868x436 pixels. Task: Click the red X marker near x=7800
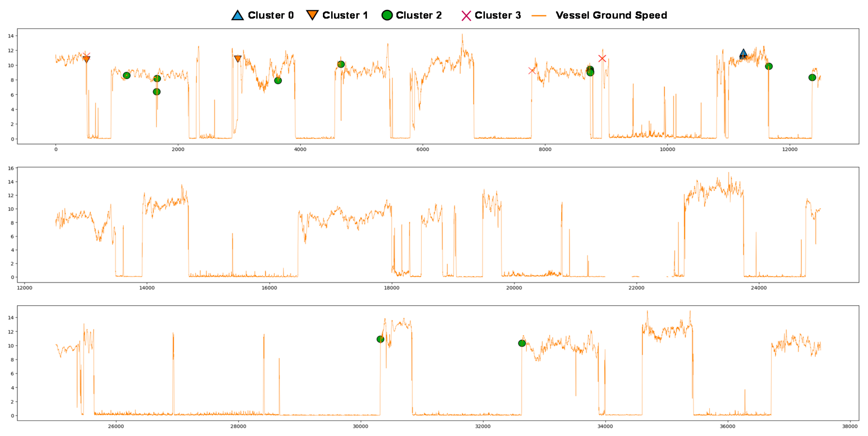pyautogui.click(x=532, y=70)
